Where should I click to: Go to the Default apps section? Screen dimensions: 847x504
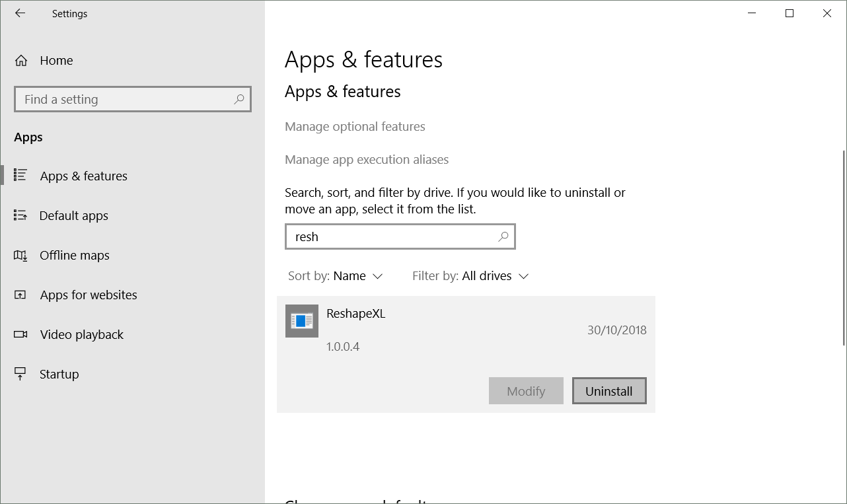(x=73, y=215)
